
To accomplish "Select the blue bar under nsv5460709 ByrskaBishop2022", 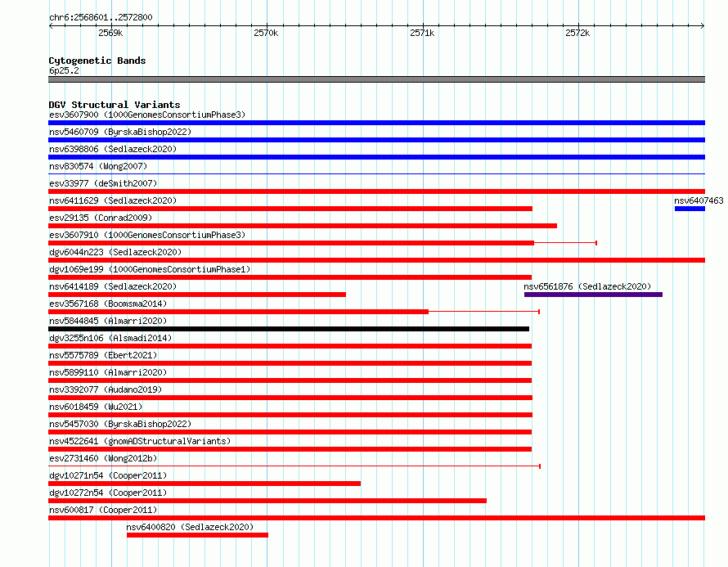I will coord(376,140).
